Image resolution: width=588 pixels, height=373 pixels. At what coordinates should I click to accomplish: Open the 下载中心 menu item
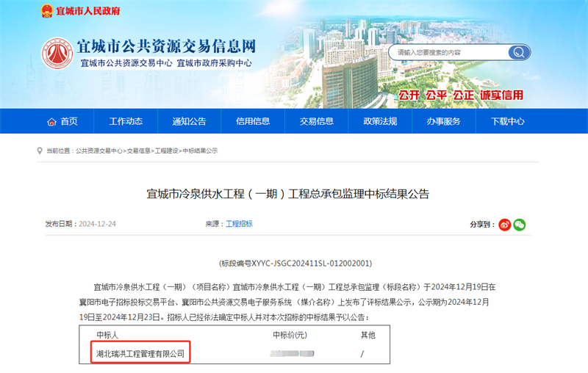point(507,121)
